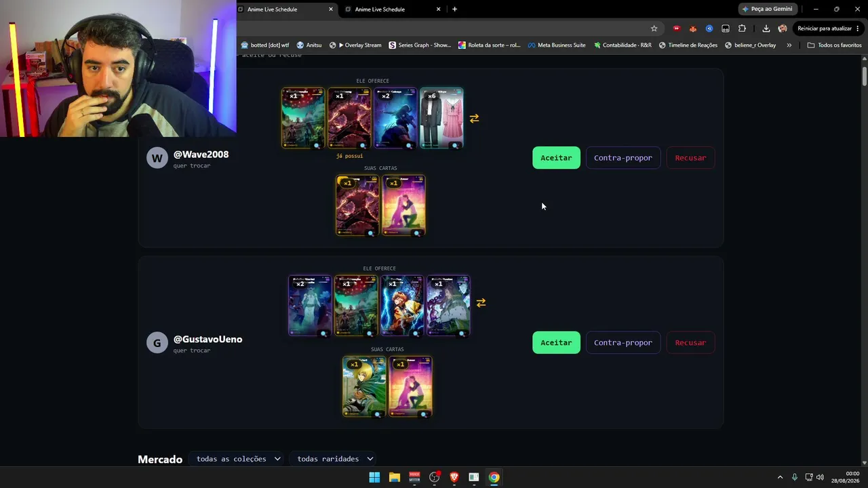868x488 pixels.
Task: Zoom the fourth card offered by GustavoUeno
Action: (462, 333)
